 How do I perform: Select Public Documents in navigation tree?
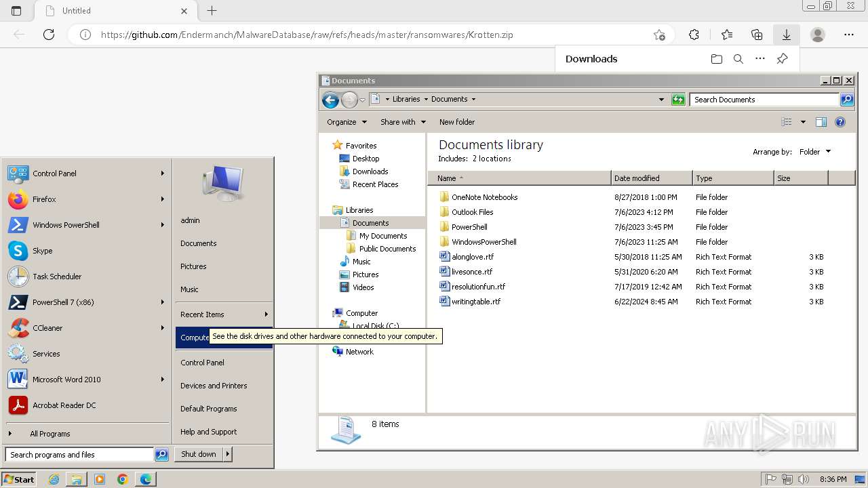coord(387,249)
